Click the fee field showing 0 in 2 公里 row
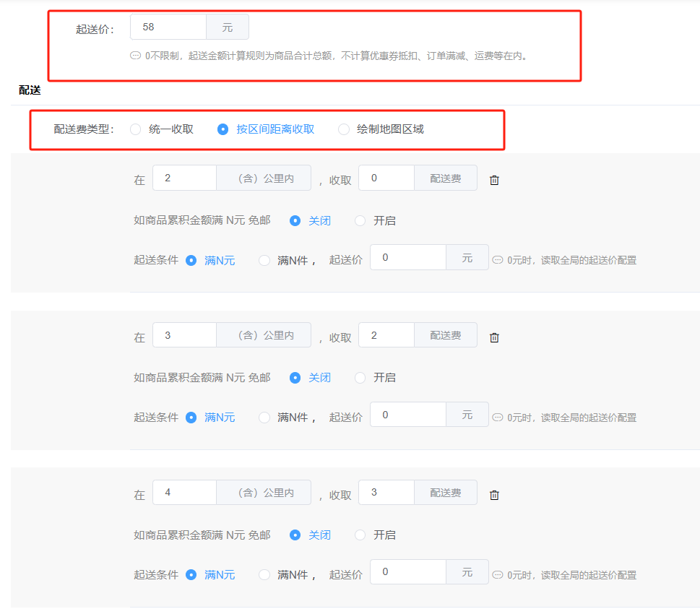 [x=386, y=178]
